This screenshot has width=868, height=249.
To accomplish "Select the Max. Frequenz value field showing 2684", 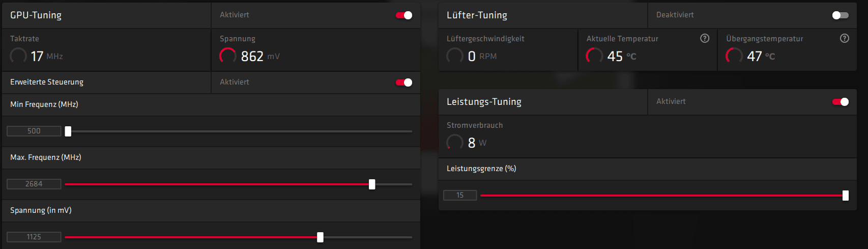I will coord(34,184).
